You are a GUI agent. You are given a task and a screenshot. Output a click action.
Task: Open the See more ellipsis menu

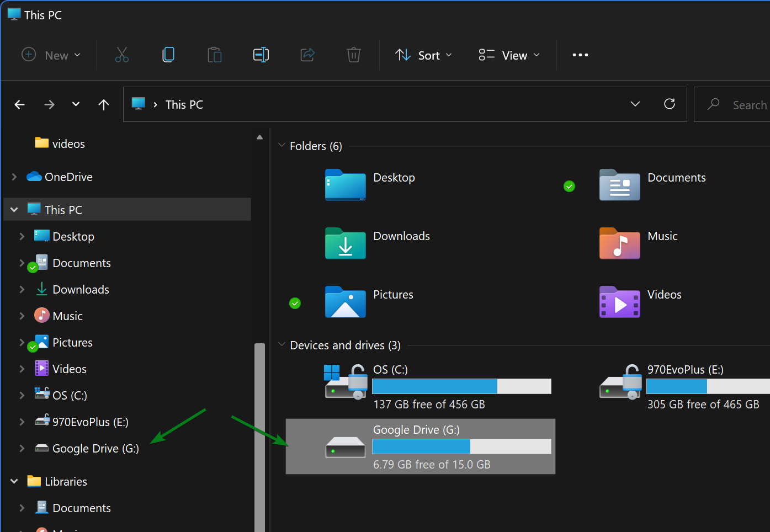580,55
